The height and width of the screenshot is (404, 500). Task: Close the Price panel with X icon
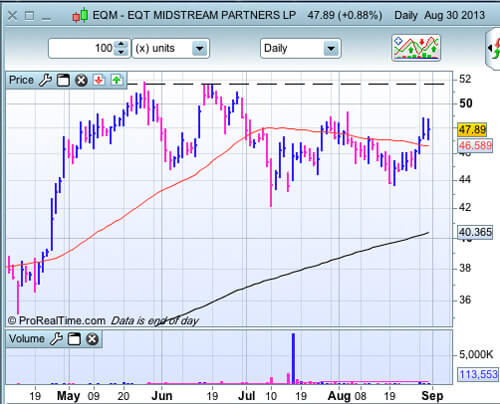81,80
